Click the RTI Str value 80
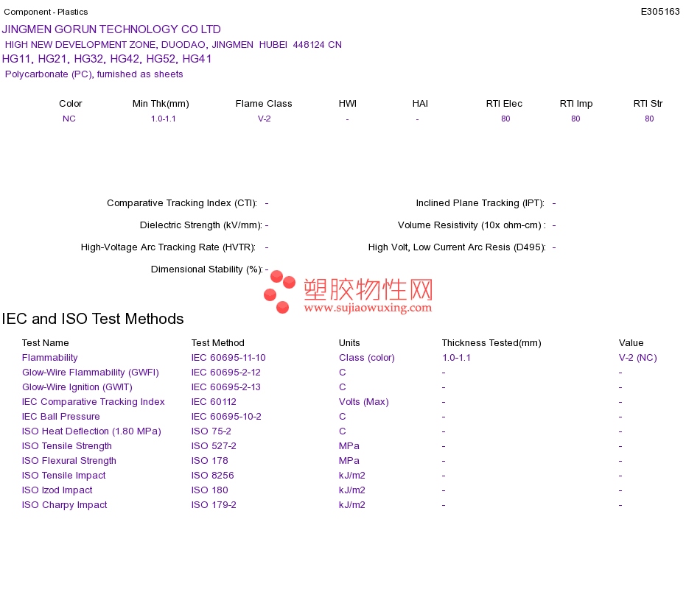Screen dimensions: 700x589 [x=649, y=119]
